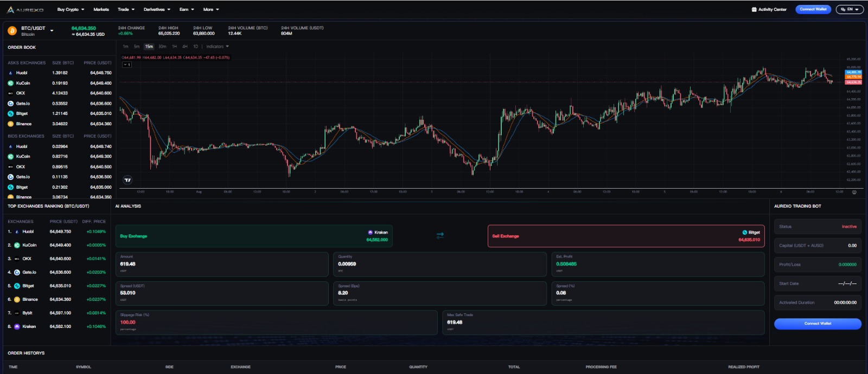Open the BTC/USDT pair selector arrow
The image size is (868, 374).
pos(52,31)
